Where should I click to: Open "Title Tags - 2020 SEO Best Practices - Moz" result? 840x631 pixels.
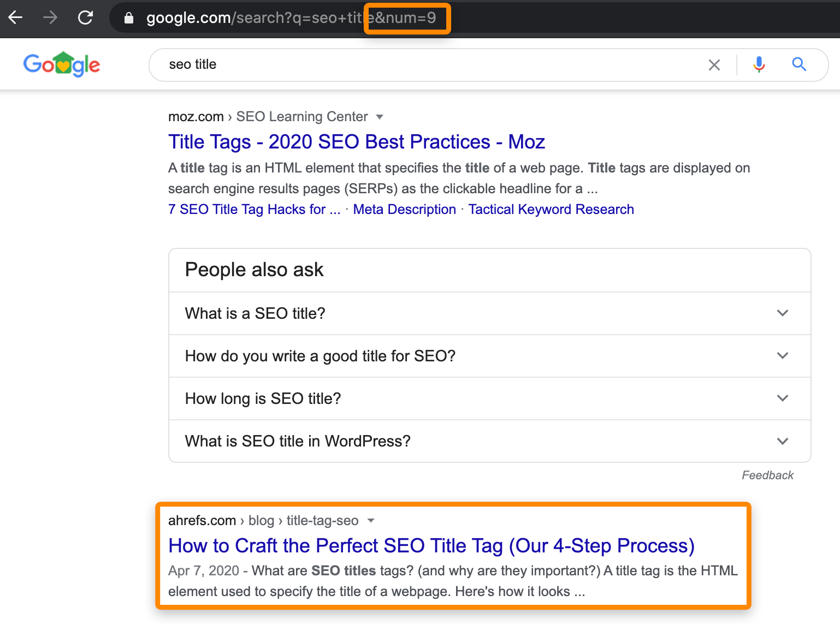coord(357,142)
